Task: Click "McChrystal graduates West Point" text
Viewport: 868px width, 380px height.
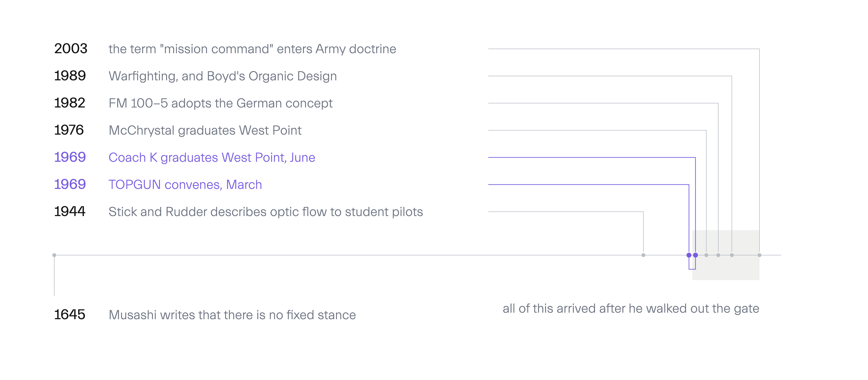Action: (x=205, y=131)
